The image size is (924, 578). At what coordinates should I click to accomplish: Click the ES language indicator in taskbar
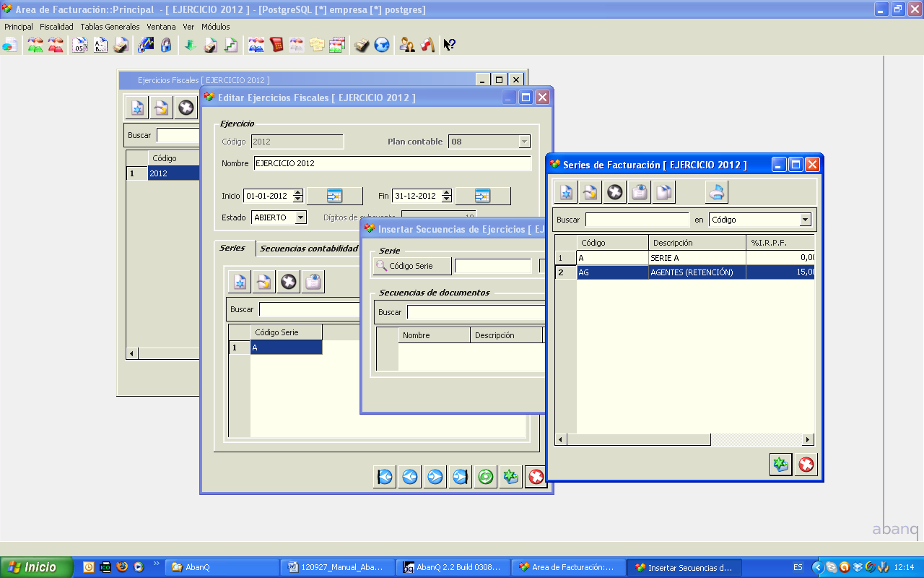(798, 567)
